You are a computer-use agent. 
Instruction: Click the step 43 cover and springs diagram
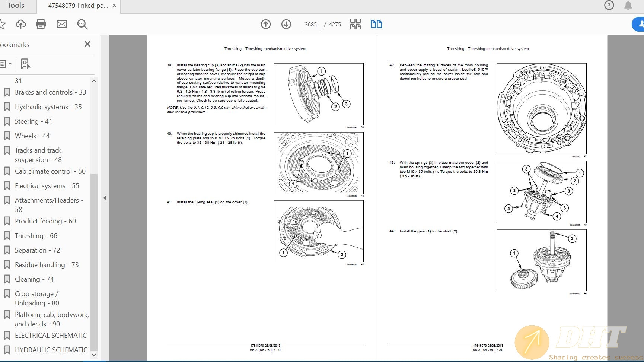pyautogui.click(x=542, y=192)
